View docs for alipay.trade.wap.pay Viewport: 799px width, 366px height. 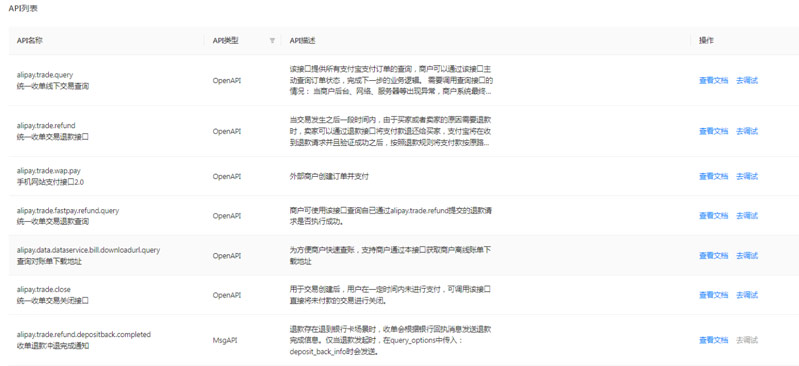713,176
